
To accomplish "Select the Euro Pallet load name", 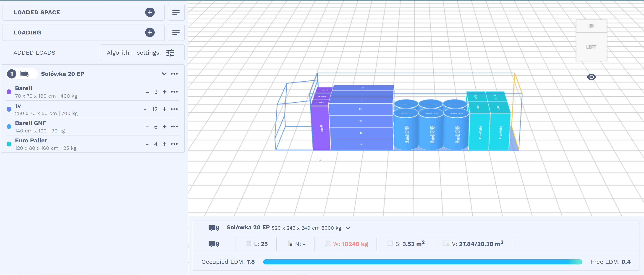I will pyautogui.click(x=31, y=140).
